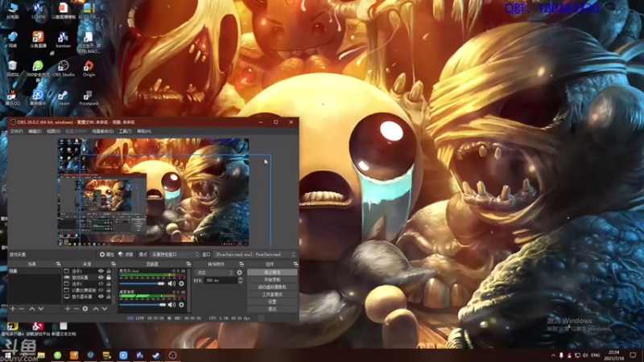The image size is (644, 362).
Task: Open the 工具(T) menu in OBS
Action: [x=125, y=131]
